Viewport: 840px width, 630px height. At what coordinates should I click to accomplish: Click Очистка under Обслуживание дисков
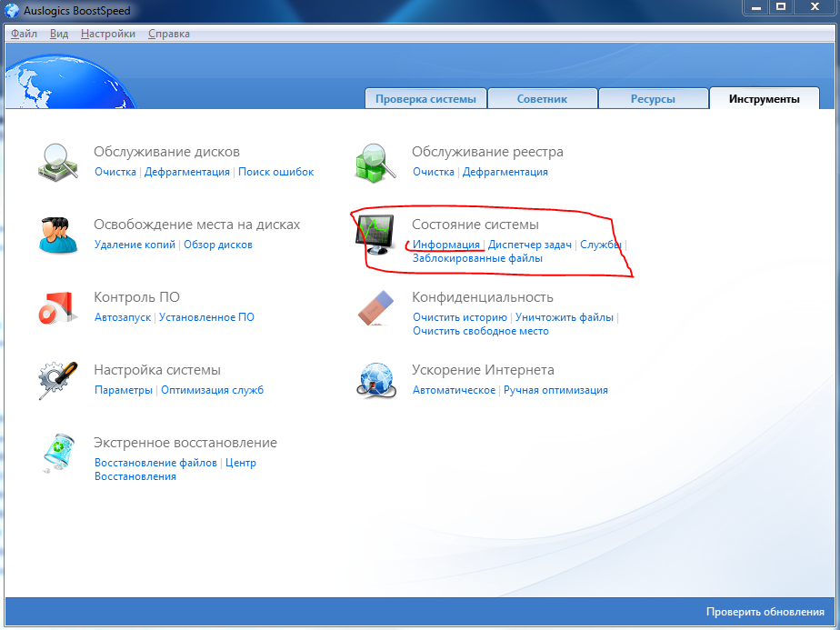pyautogui.click(x=115, y=172)
